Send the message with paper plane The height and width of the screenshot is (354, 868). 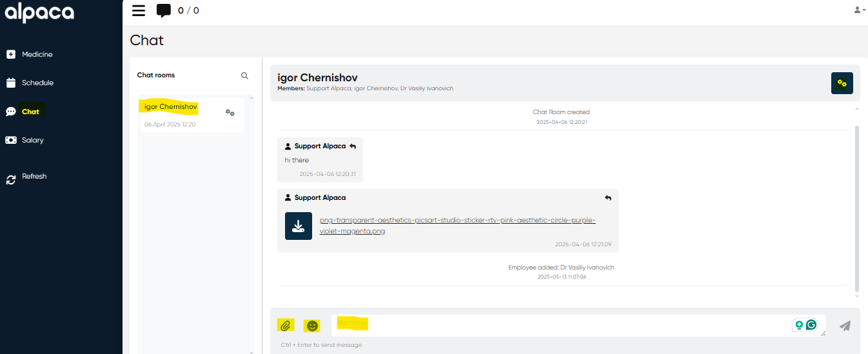(x=845, y=326)
